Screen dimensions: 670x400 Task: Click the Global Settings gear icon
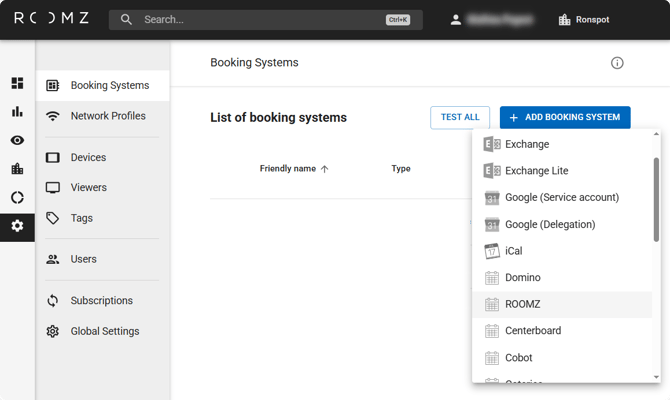click(x=53, y=331)
